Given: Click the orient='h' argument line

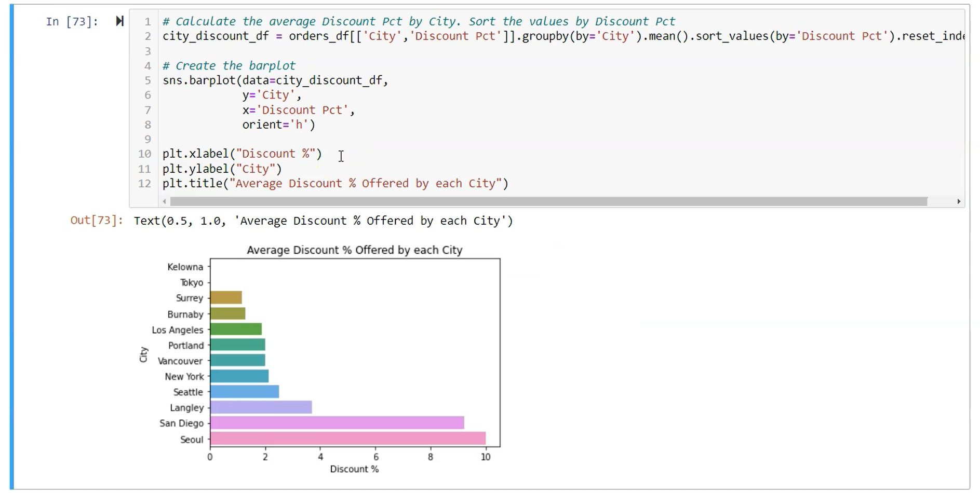Looking at the screenshot, I should pos(278,125).
